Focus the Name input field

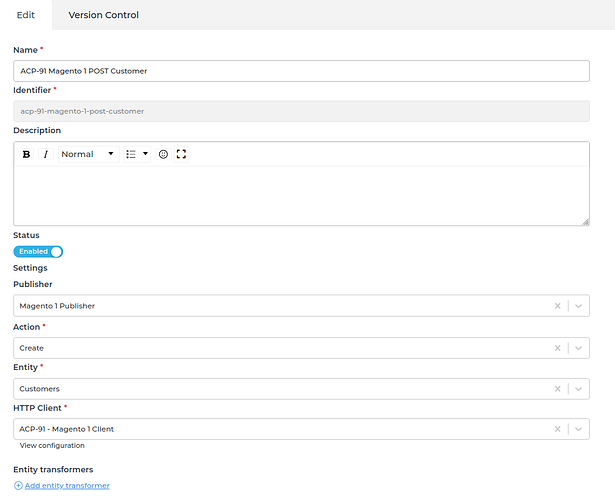301,71
